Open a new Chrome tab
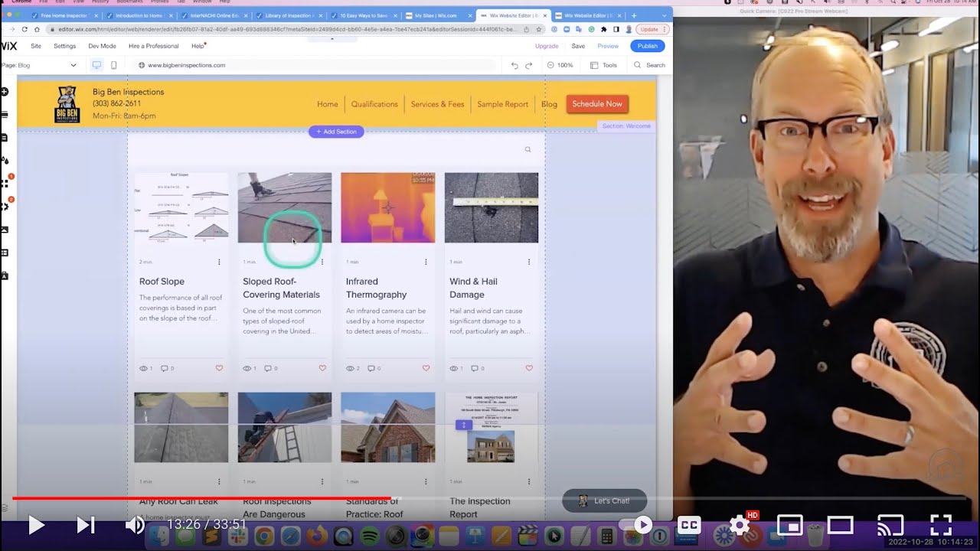Viewport: 980px width, 551px height. (633, 15)
